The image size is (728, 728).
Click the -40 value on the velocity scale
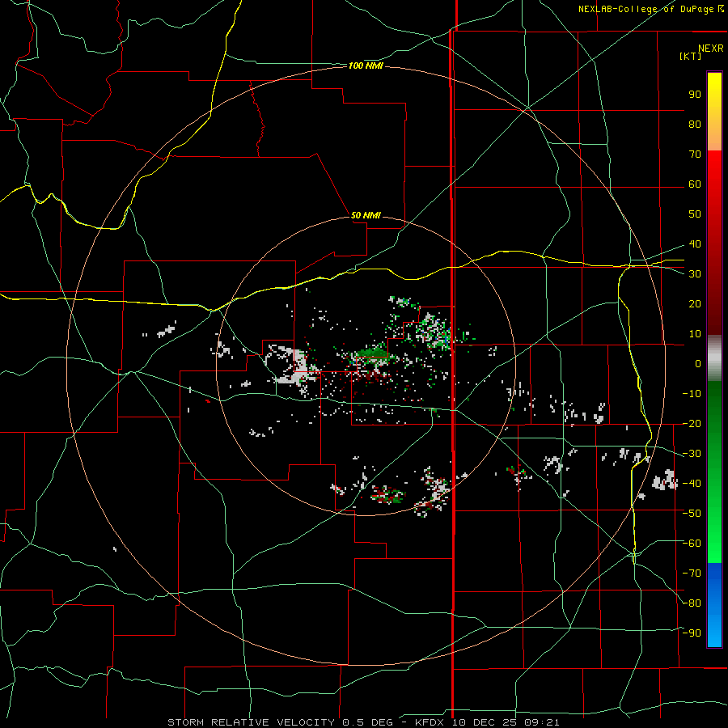[692, 484]
